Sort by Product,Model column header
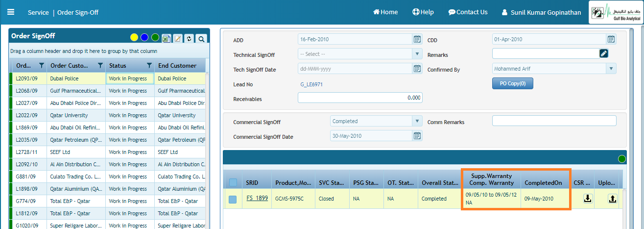644x229 pixels. [293, 183]
